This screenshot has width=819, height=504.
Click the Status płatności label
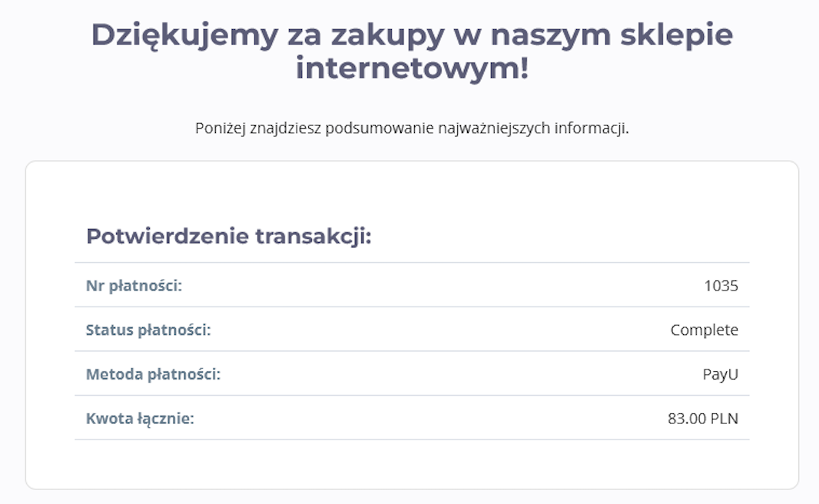click(x=148, y=330)
